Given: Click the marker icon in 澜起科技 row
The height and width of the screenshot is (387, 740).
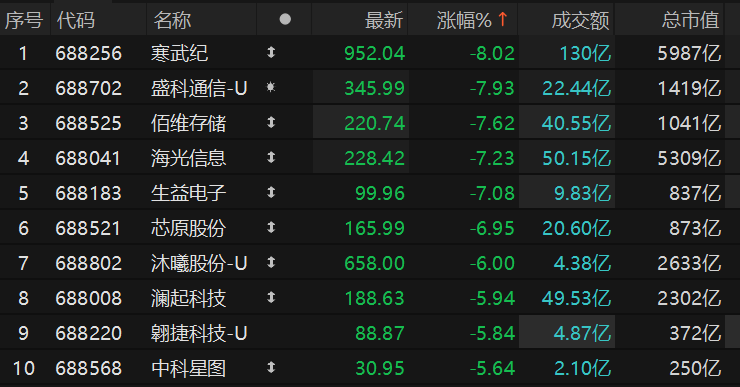Looking at the screenshot, I should tap(271, 297).
